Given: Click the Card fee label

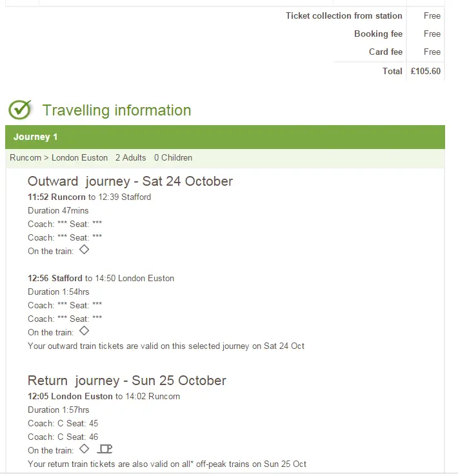Looking at the screenshot, I should click(385, 52).
